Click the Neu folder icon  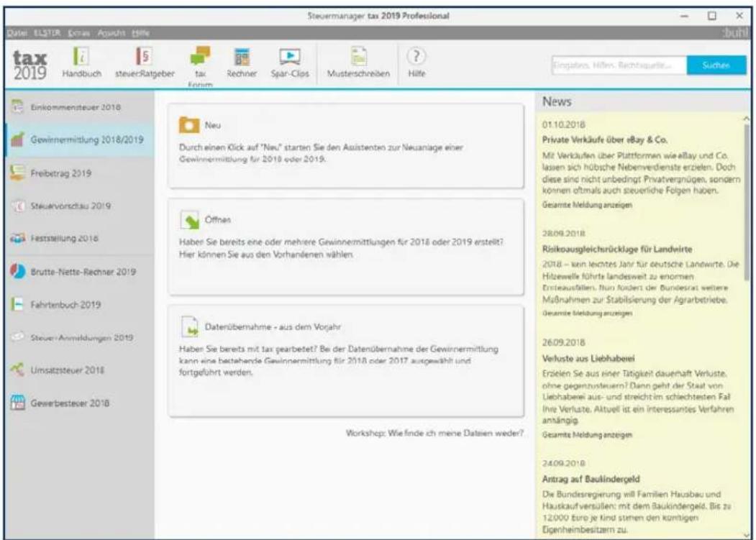pos(189,125)
